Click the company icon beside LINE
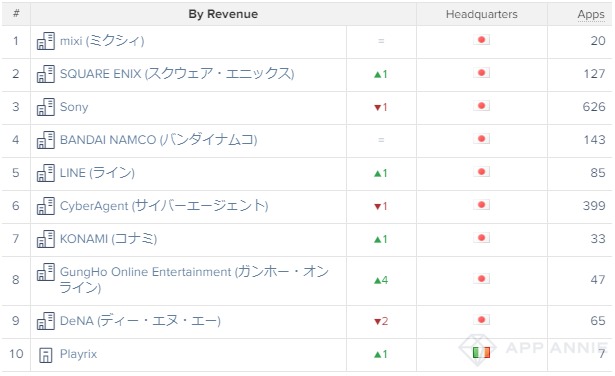 click(x=45, y=173)
